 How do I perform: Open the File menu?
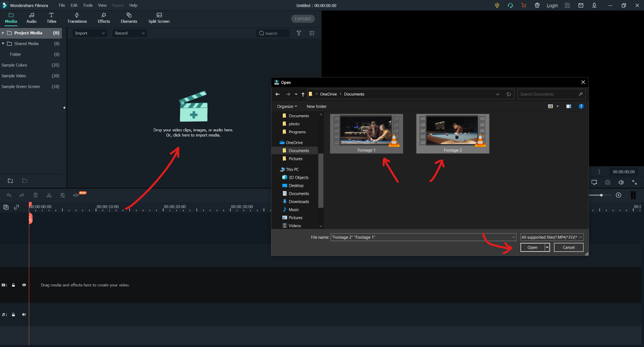click(62, 5)
